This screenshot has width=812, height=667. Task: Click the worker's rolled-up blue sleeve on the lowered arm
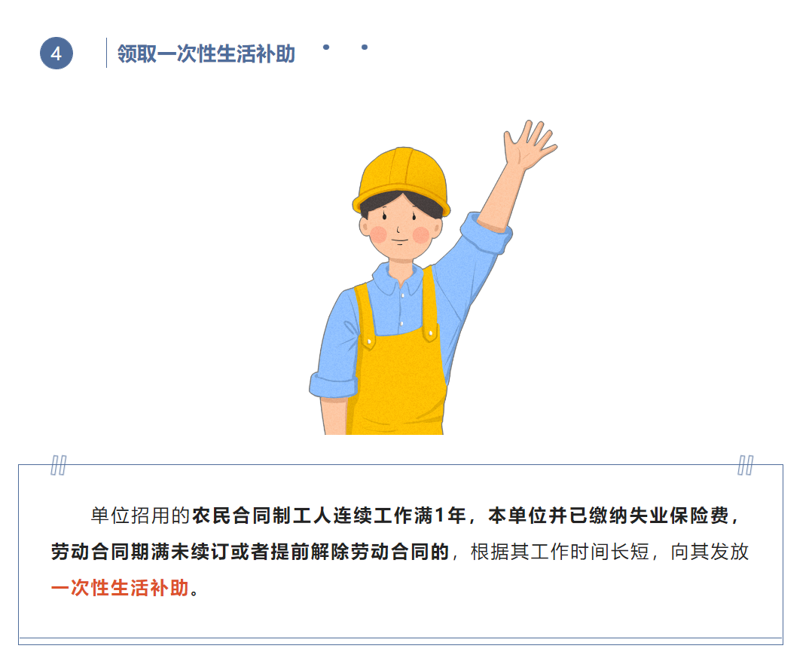click(x=334, y=385)
